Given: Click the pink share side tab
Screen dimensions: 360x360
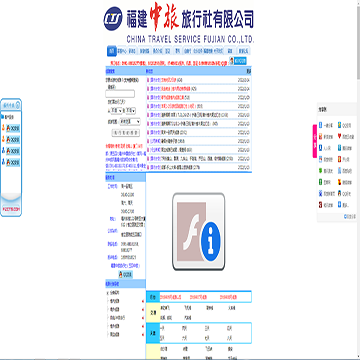Looking at the screenshot, I should click(314, 141).
